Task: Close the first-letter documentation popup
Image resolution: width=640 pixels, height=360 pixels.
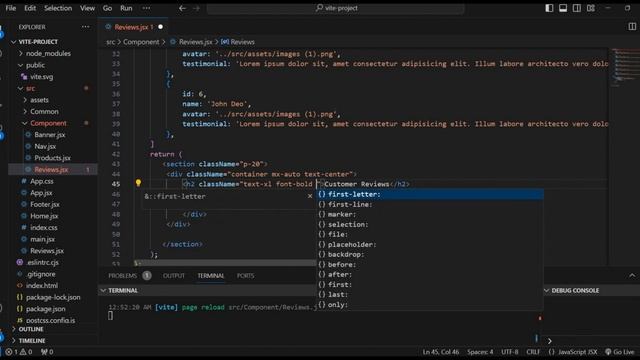Action: (310, 196)
